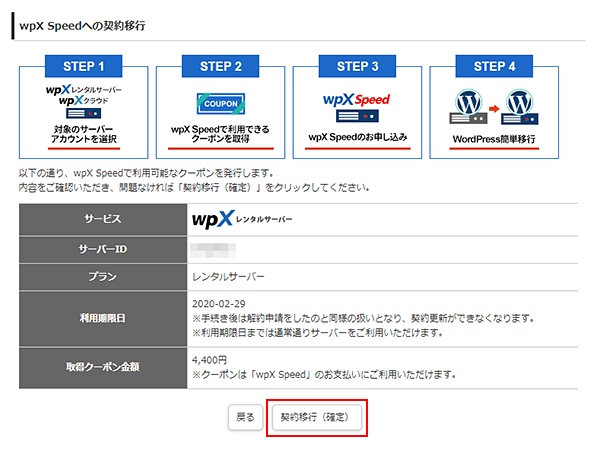Select the STEP 2 header banner
Image resolution: width=600 pixels, height=463 pixels.
point(220,66)
